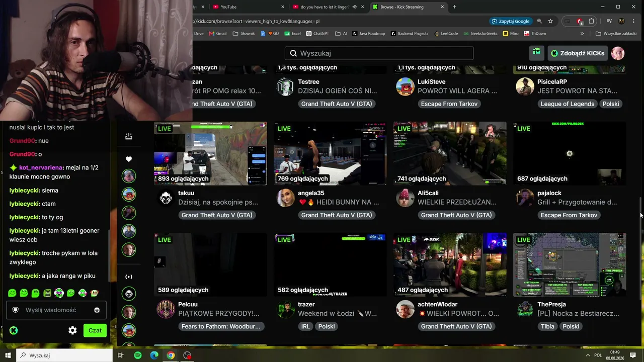The height and width of the screenshot is (362, 644).
Task: Open the Gmail bookmark
Action: [217, 34]
